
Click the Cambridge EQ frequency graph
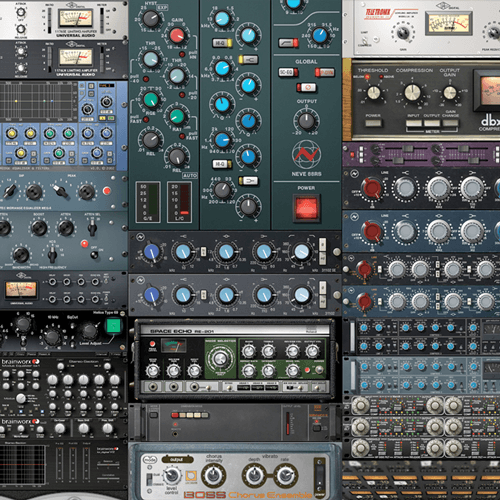(38, 101)
